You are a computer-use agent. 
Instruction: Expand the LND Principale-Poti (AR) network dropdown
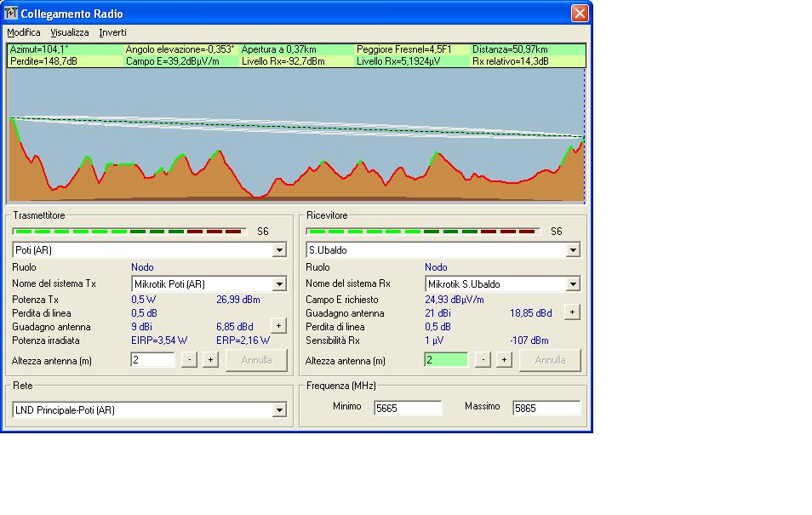(x=279, y=410)
